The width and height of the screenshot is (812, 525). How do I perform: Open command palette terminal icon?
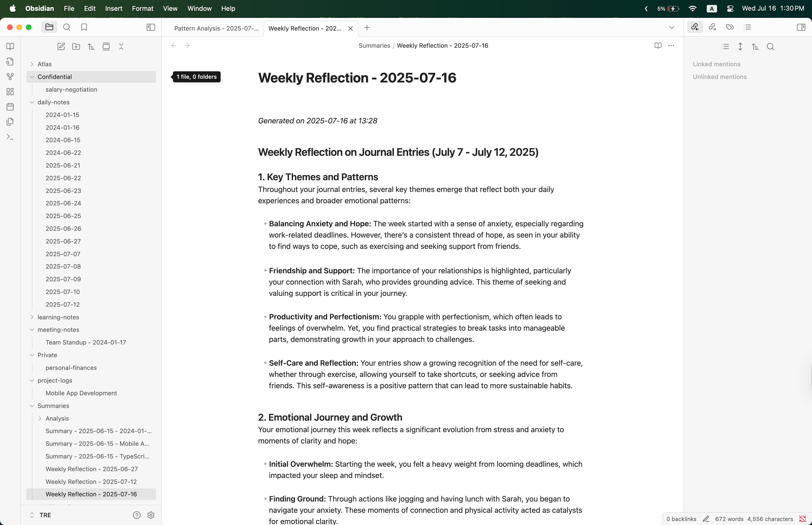10,137
